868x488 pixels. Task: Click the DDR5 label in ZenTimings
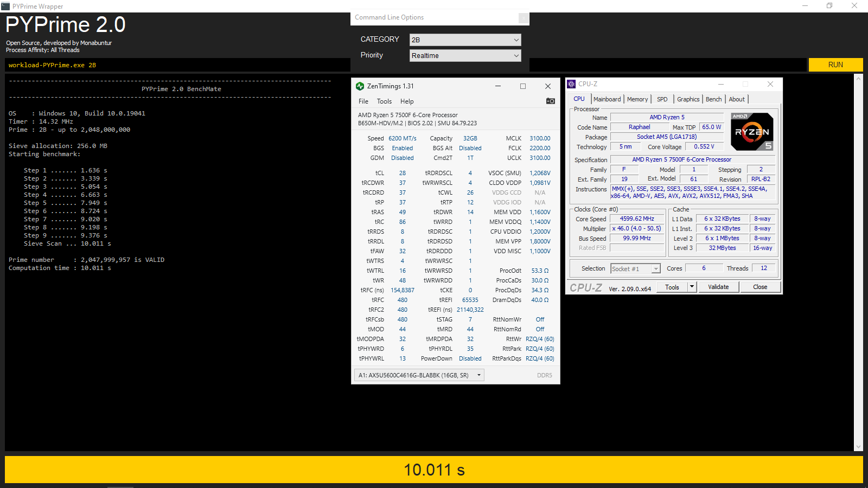click(x=545, y=375)
